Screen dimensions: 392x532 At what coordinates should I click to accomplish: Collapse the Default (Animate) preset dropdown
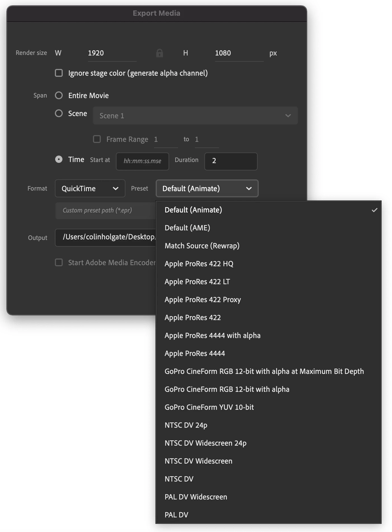click(x=207, y=188)
